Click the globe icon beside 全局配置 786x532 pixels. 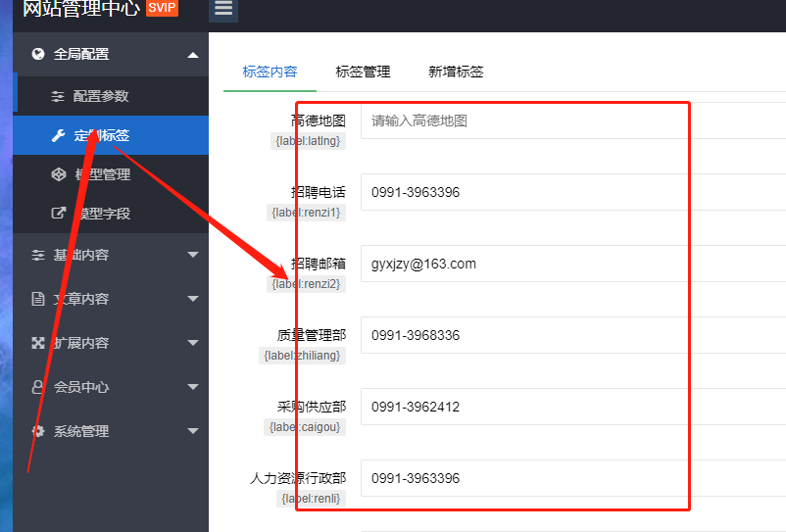point(38,54)
